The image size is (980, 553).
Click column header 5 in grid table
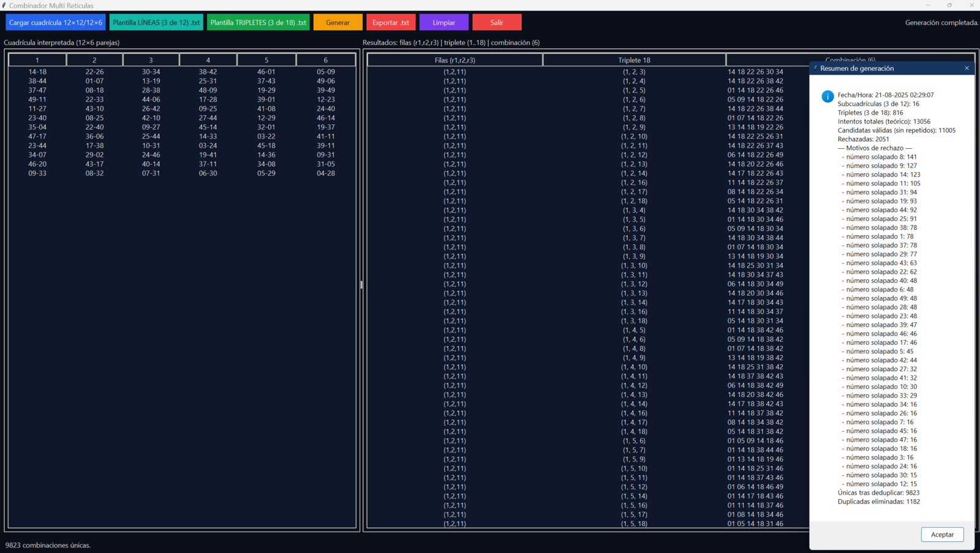pos(266,60)
